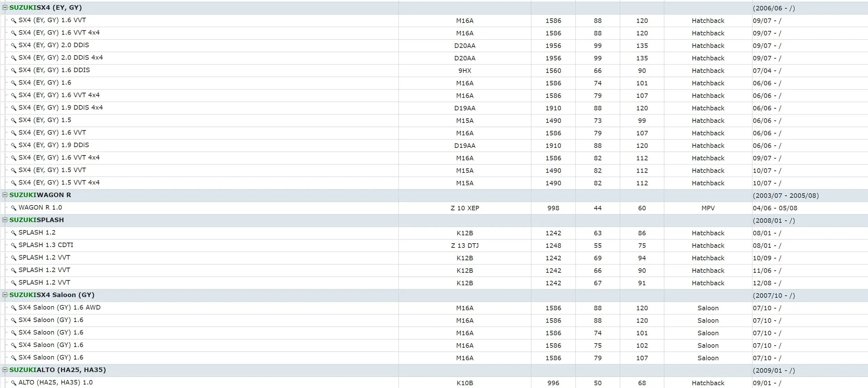Click magnifier icon beside ALTO (HA25, HA35) 1.0
The image size is (868, 388).
[14, 383]
